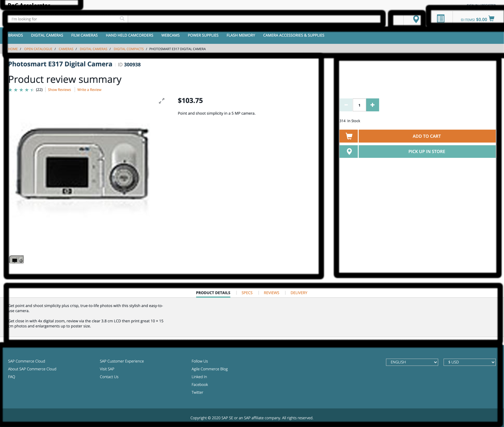
Task: Click the Add to Cart button
Action: point(427,136)
